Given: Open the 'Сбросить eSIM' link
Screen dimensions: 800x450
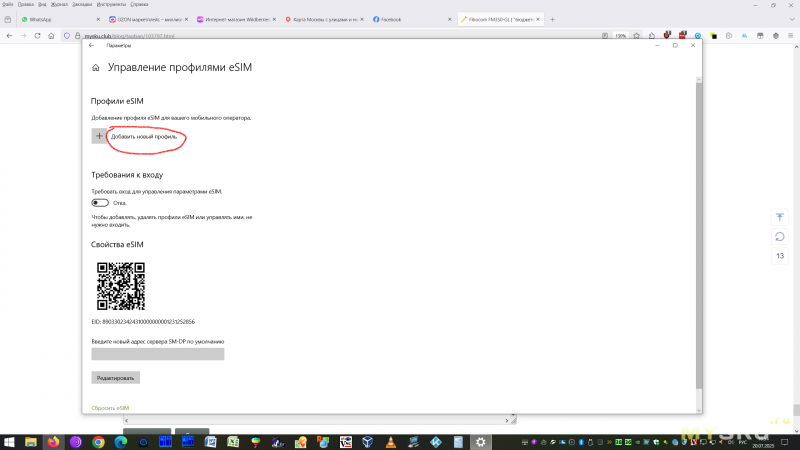Looking at the screenshot, I should [110, 408].
